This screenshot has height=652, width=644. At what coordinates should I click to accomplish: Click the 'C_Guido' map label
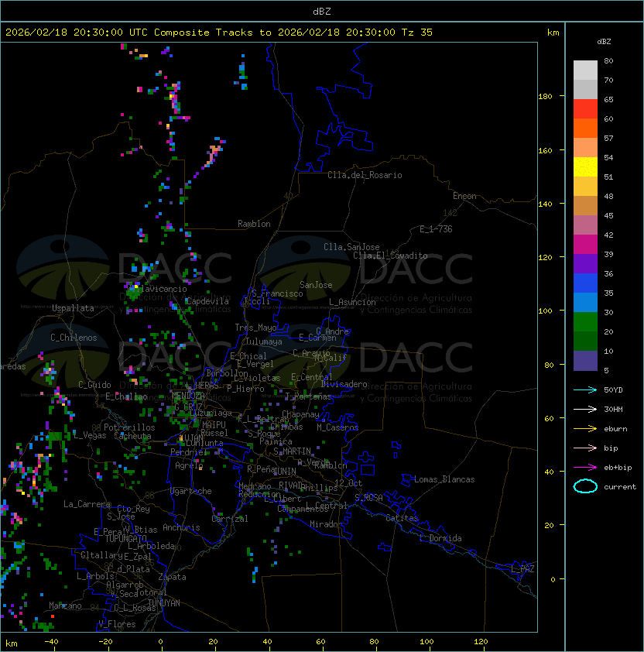pyautogui.click(x=94, y=385)
